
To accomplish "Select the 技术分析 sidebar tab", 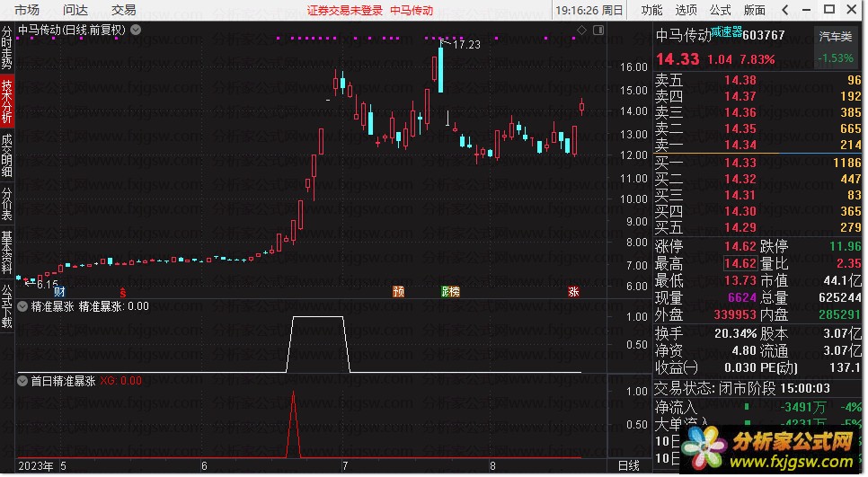I will 6,102.
